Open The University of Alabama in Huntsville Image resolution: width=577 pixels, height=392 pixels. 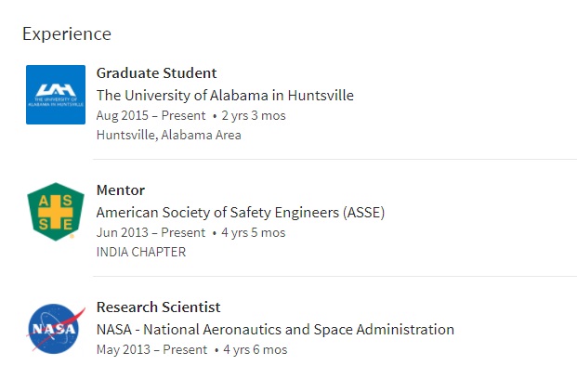[x=225, y=96]
